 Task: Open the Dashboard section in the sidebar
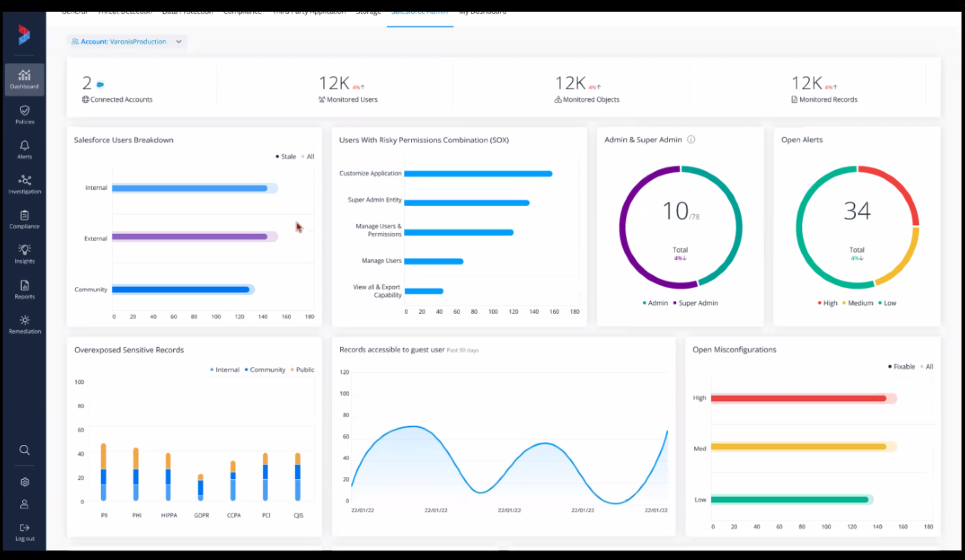coord(24,80)
